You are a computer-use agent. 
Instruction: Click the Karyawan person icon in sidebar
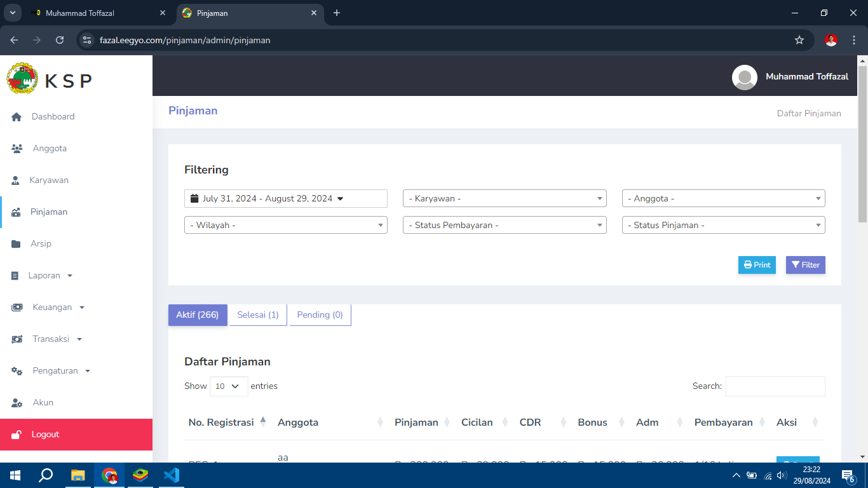click(16, 180)
